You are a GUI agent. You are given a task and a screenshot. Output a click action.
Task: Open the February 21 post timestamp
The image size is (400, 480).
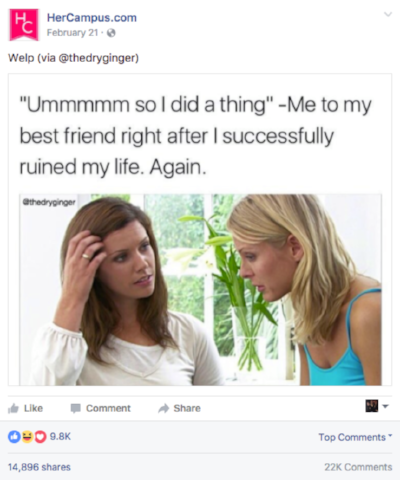click(72, 33)
